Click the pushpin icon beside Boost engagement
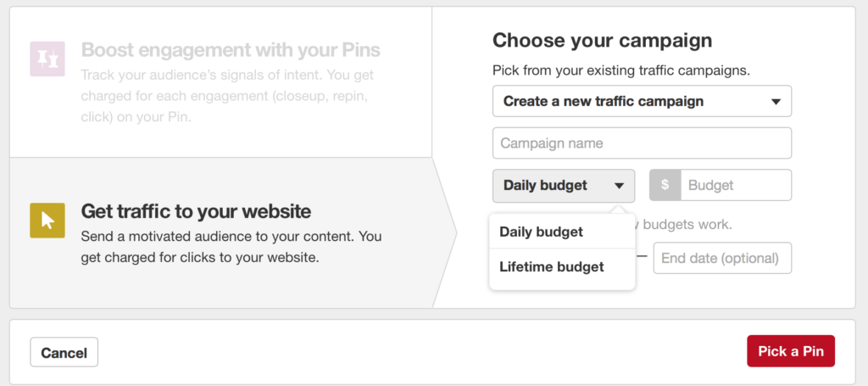Viewport: 868px width, 386px height. [47, 59]
